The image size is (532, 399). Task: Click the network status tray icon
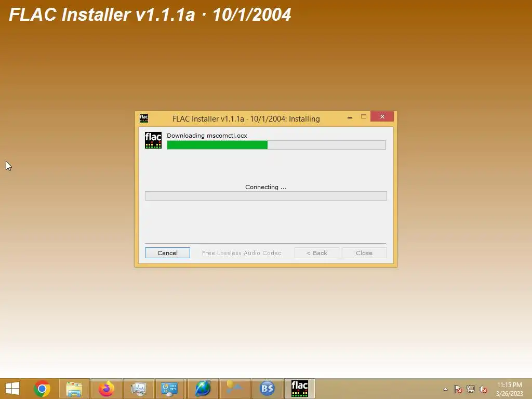click(x=471, y=389)
